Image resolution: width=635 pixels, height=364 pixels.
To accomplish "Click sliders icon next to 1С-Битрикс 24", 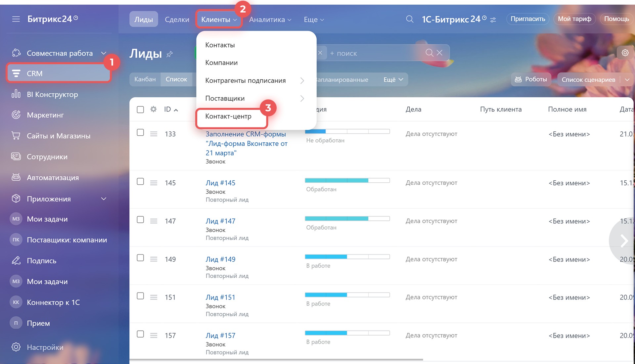I will pyautogui.click(x=493, y=20).
